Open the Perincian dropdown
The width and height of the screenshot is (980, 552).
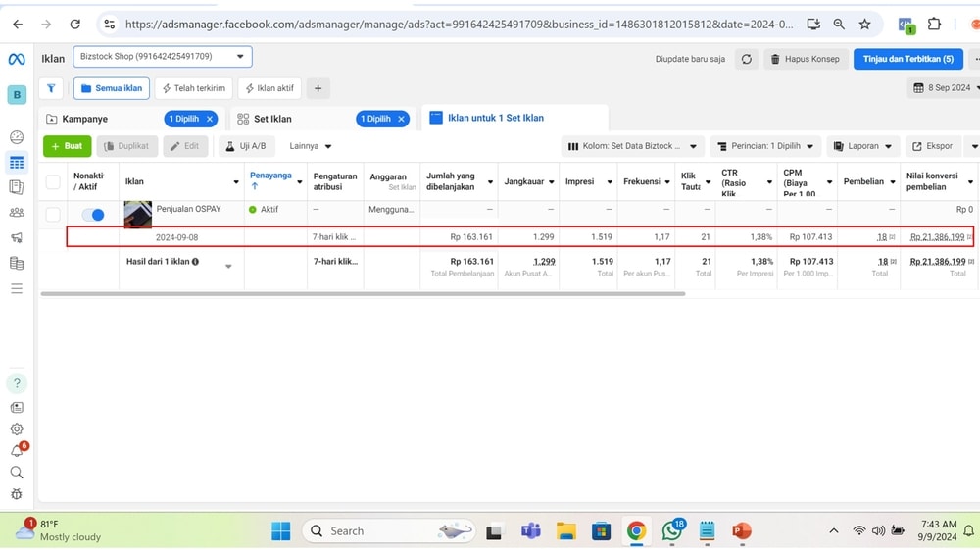click(765, 146)
